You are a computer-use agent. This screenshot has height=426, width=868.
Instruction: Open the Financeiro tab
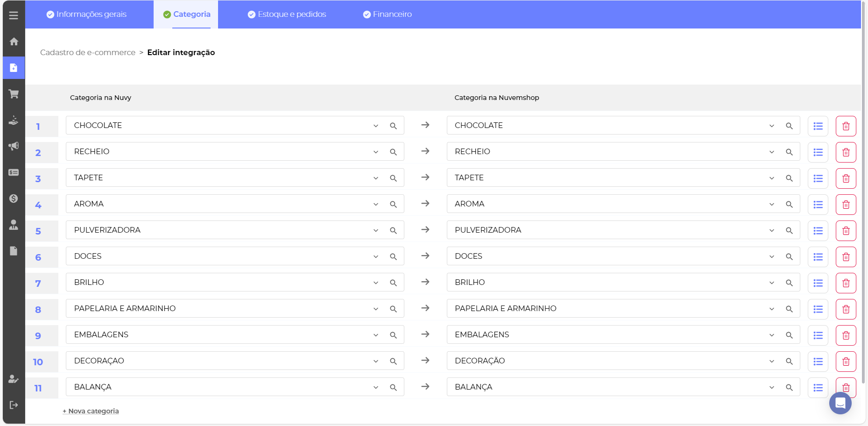pyautogui.click(x=388, y=14)
